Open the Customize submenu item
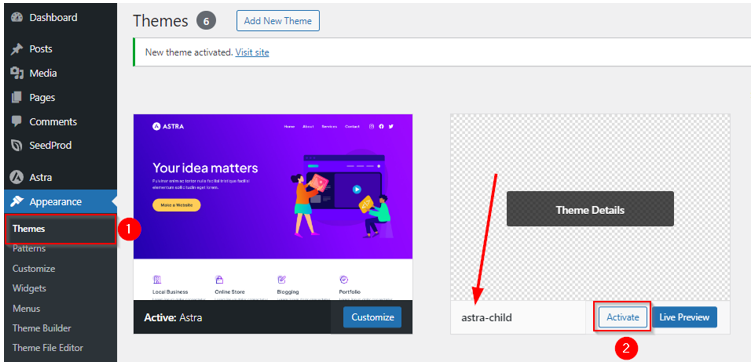This screenshot has width=751, height=363. click(x=34, y=269)
